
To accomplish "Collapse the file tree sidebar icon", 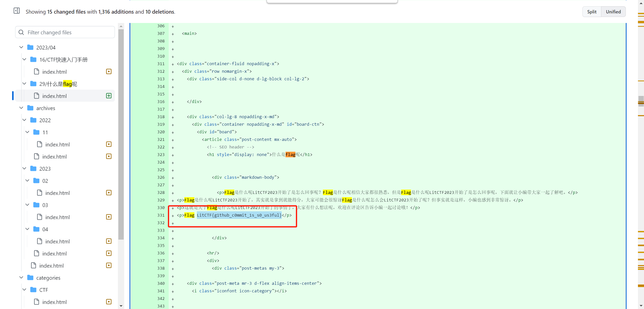I will pos(17,11).
